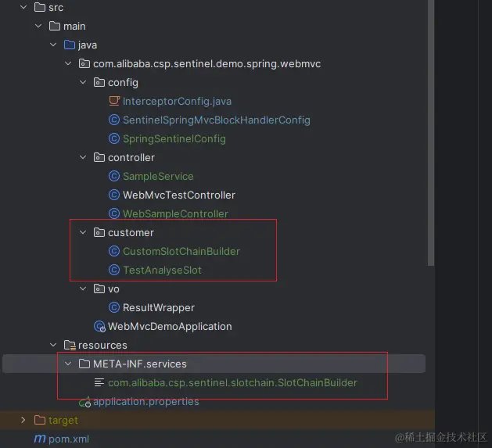This screenshot has height=448, width=492.
Task: Click the ResultWrapper class icon
Action: point(114,307)
